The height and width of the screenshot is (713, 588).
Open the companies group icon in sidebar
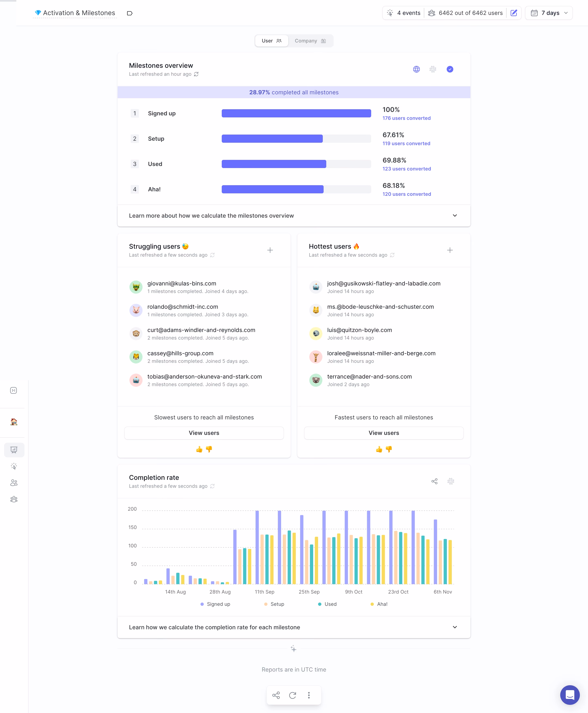pos(14,499)
